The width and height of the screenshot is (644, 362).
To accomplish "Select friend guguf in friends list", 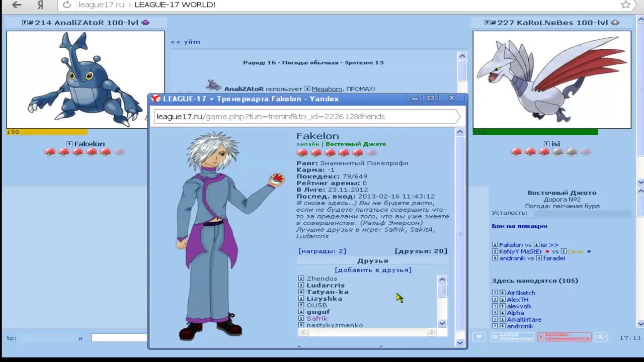I will click(x=318, y=312).
